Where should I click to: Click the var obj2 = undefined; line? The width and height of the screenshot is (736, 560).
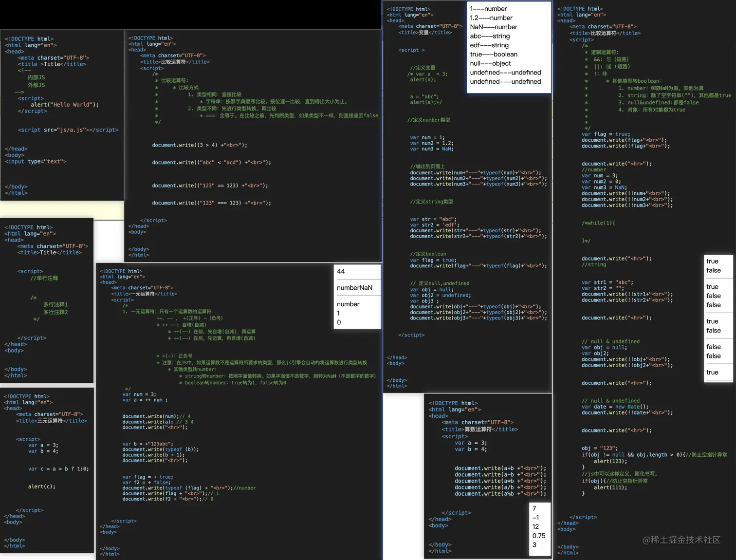[441, 296]
